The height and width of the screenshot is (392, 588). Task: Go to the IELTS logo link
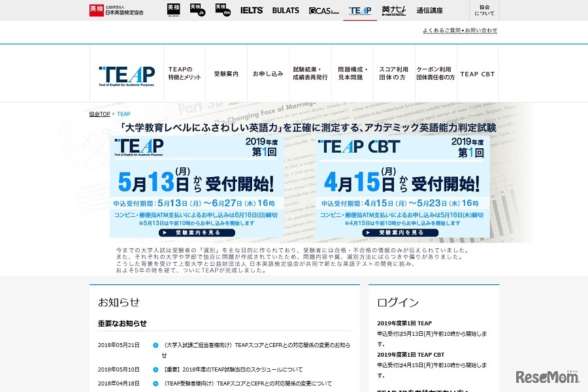click(x=252, y=10)
